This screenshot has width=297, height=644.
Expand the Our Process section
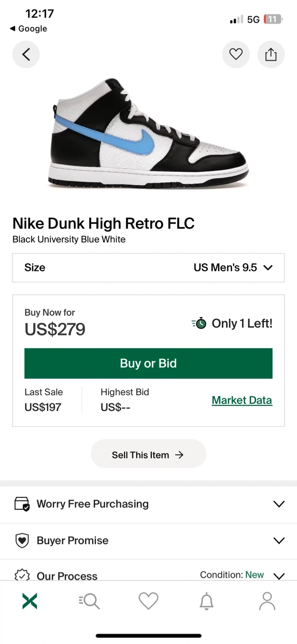click(279, 576)
